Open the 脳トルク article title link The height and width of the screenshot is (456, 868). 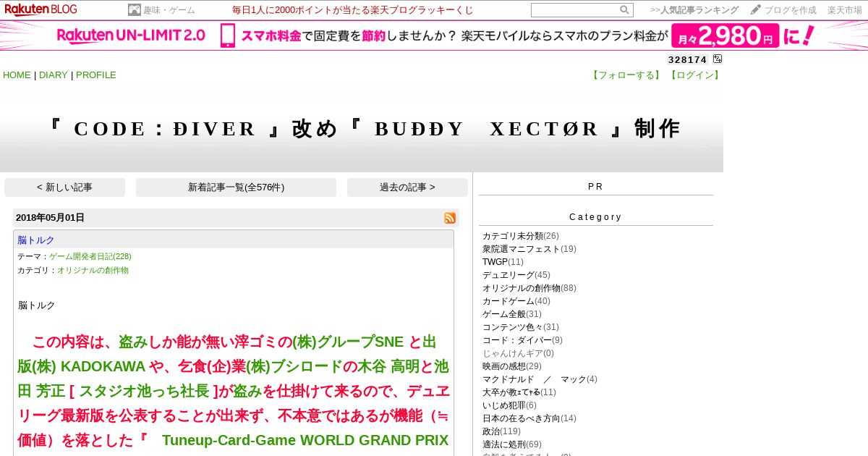36,240
